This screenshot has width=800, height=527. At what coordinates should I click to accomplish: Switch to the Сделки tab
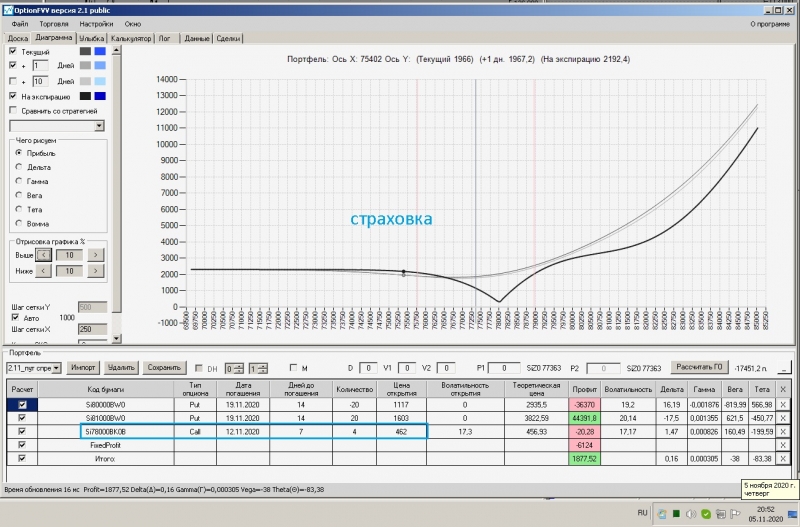tap(228, 38)
